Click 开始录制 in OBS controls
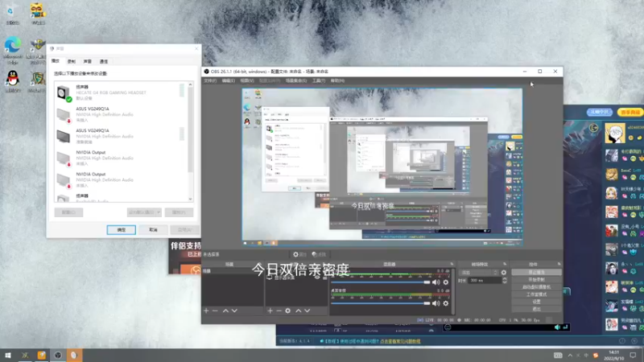 tap(536, 279)
